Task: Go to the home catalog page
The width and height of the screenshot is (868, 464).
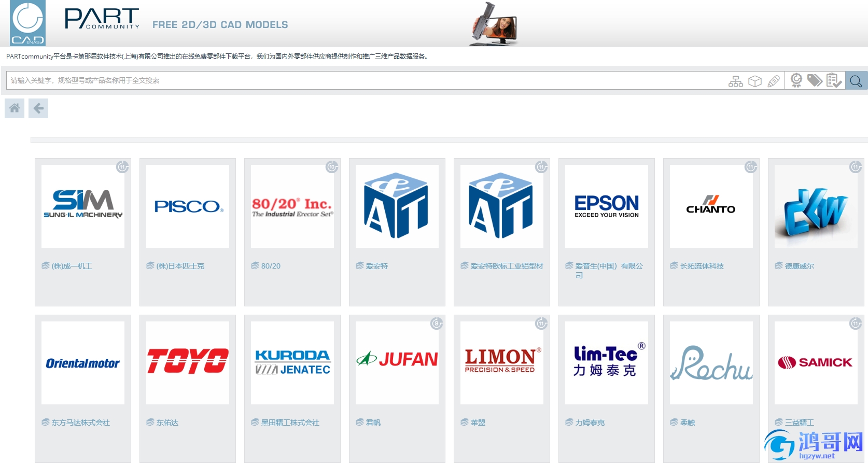Action: tap(15, 108)
